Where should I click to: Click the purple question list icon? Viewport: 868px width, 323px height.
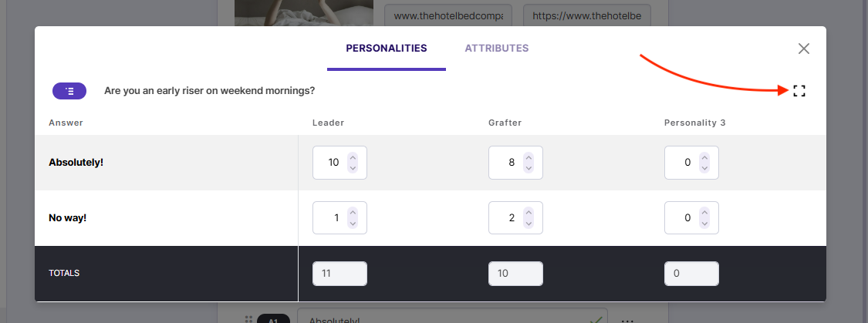69,91
